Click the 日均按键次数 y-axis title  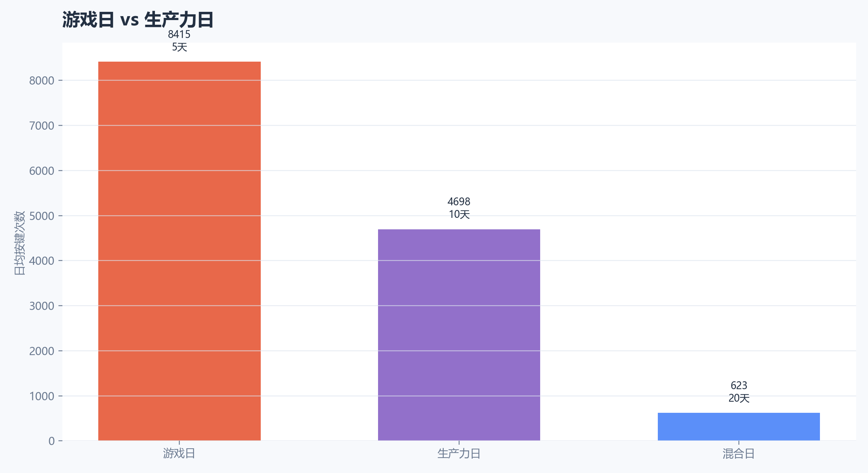coord(19,243)
